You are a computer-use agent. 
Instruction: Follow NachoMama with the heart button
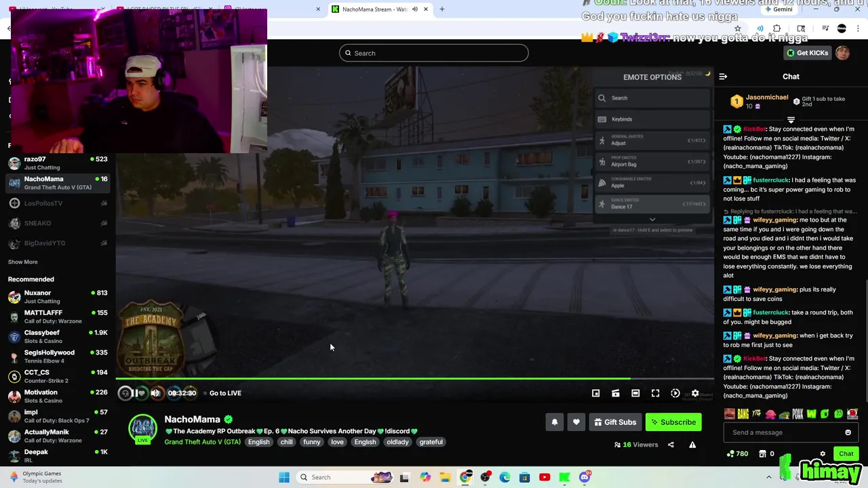tap(576, 422)
